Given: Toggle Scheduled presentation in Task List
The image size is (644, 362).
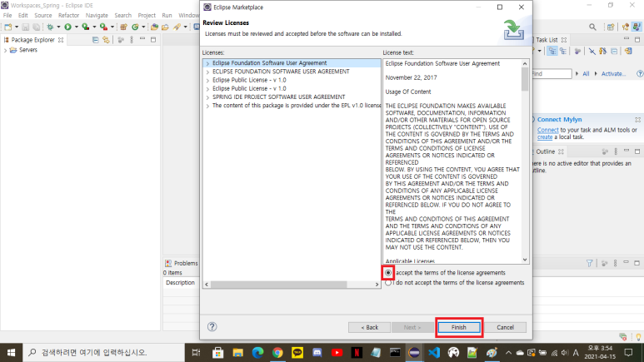Looking at the screenshot, I should (x=563, y=51).
